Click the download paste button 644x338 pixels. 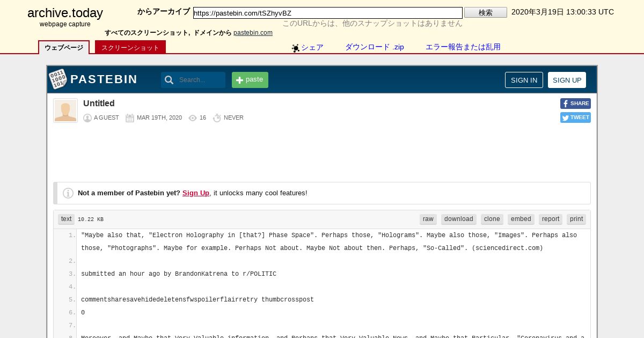pos(459,219)
